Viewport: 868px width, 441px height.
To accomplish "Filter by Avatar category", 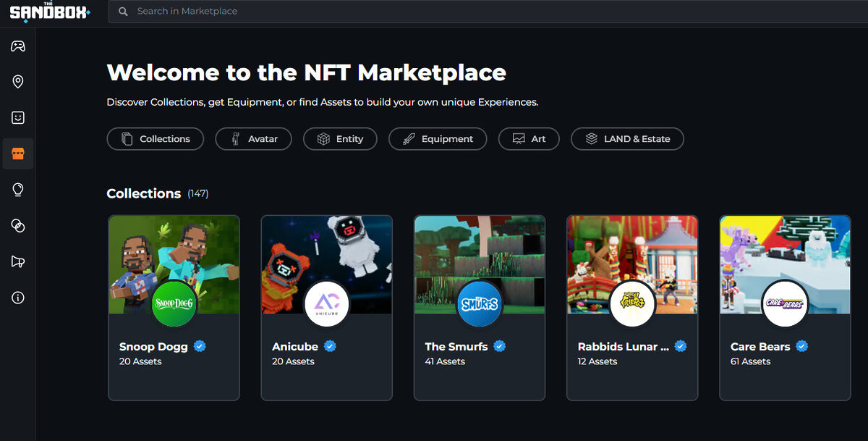I will click(x=253, y=139).
